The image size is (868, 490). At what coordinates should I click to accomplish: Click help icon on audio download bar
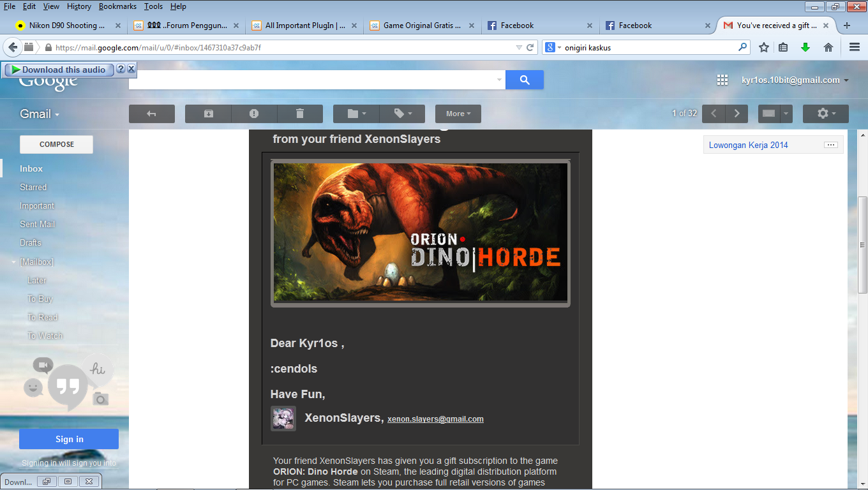coord(120,69)
